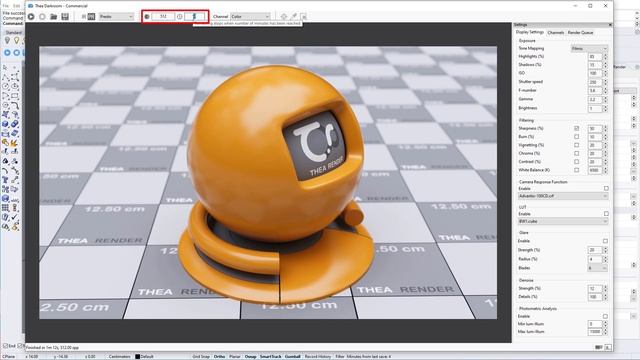Switch to the Render Queue tab

point(580,33)
